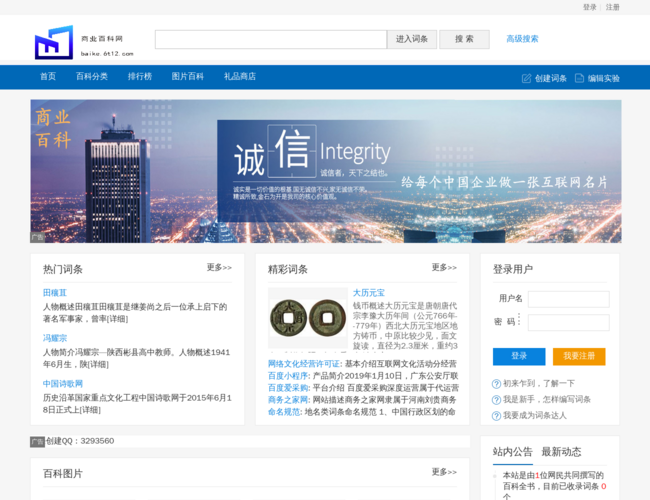
Task: Focus the 用户名 username input field
Action: pyautogui.click(x=568, y=299)
